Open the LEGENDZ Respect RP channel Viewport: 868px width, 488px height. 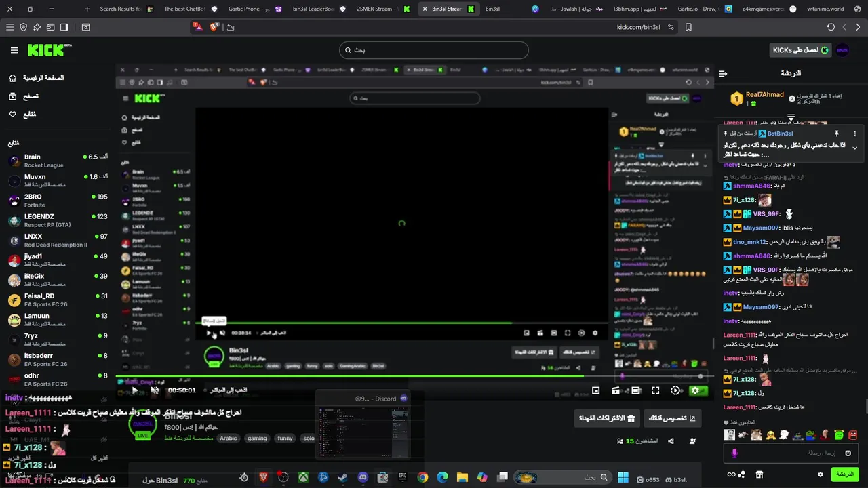58,220
